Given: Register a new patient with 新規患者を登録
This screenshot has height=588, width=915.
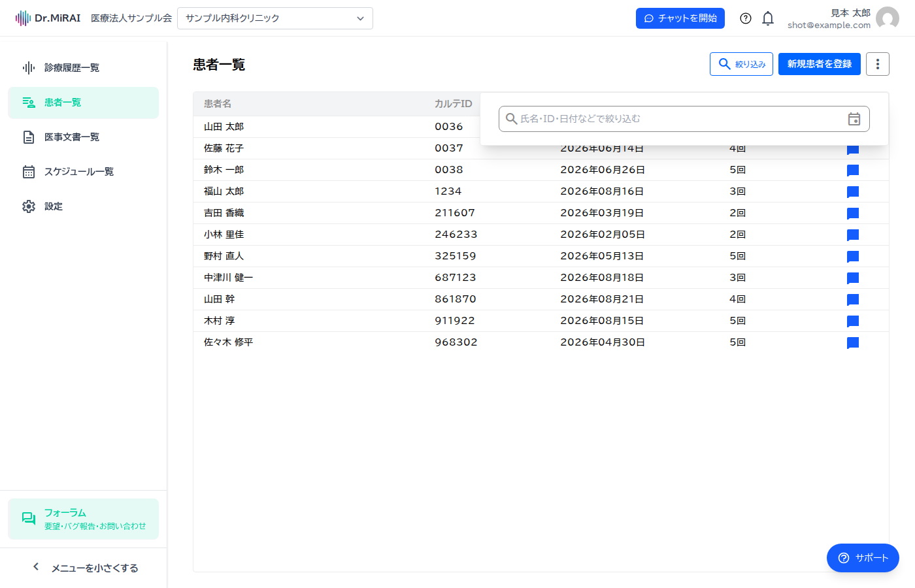Looking at the screenshot, I should pyautogui.click(x=820, y=64).
